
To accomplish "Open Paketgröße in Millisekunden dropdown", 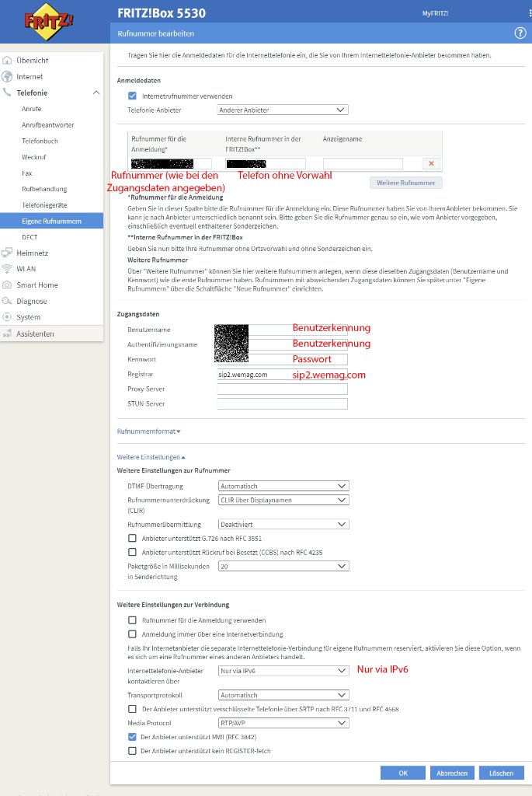I will (x=283, y=566).
